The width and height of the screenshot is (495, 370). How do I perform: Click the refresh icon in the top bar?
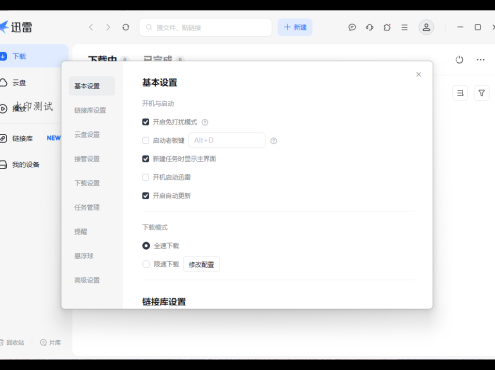(126, 27)
